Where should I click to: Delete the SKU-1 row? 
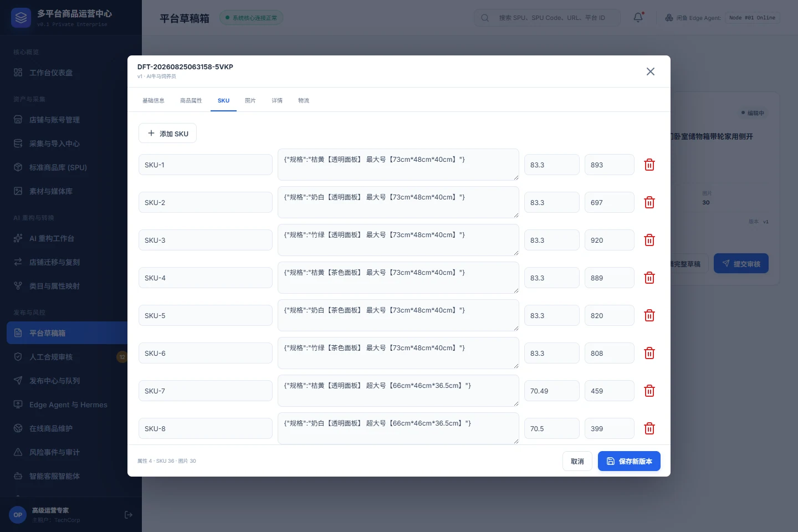(649, 165)
